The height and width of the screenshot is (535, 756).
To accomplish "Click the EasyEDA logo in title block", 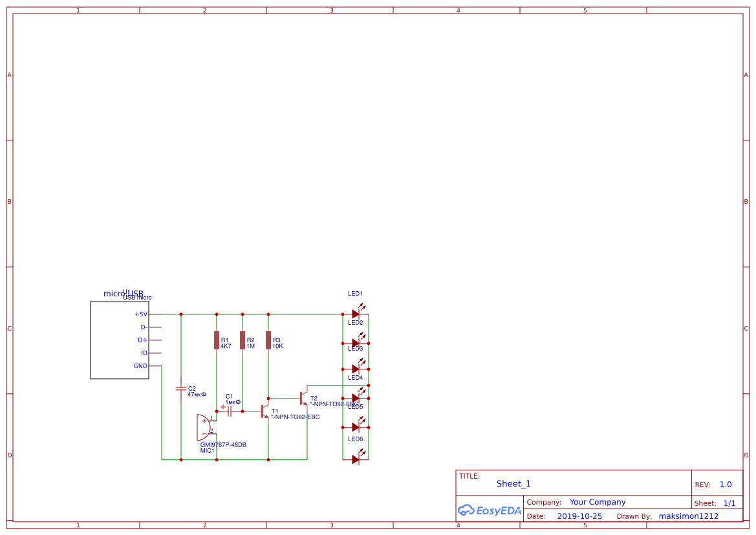I will click(490, 510).
